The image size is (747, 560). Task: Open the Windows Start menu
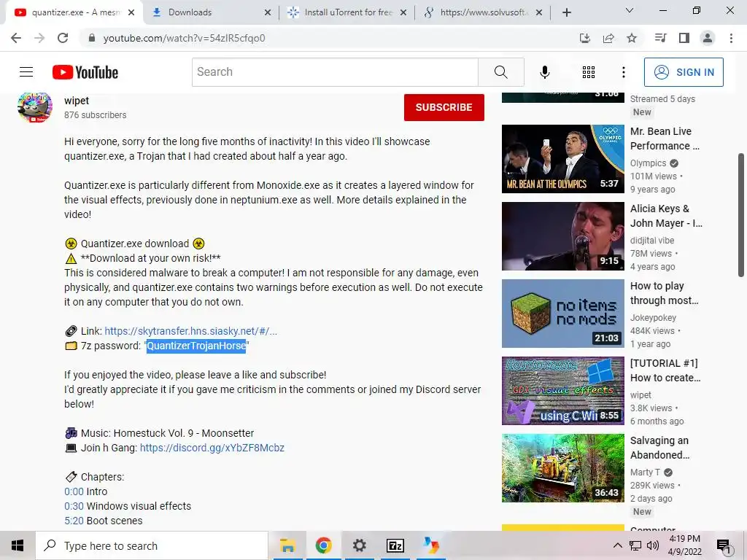click(x=18, y=545)
